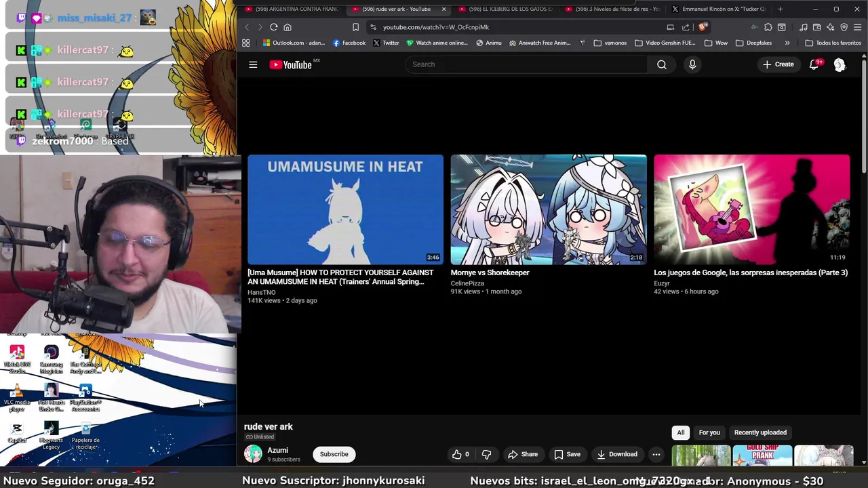Save the video to a playlist
This screenshot has width=868, height=488.
click(567, 454)
